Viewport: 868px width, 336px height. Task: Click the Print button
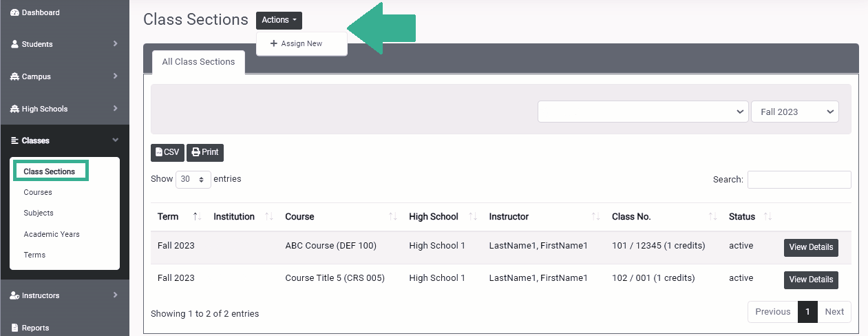205,152
